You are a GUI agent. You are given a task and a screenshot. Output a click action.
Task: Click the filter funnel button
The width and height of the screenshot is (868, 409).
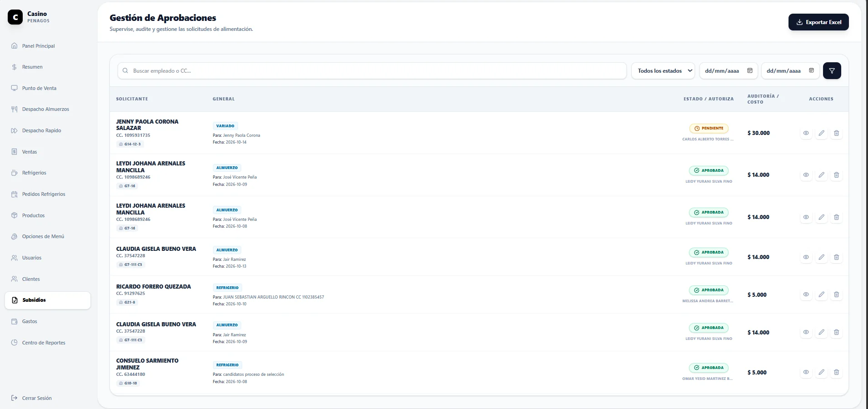tap(832, 71)
